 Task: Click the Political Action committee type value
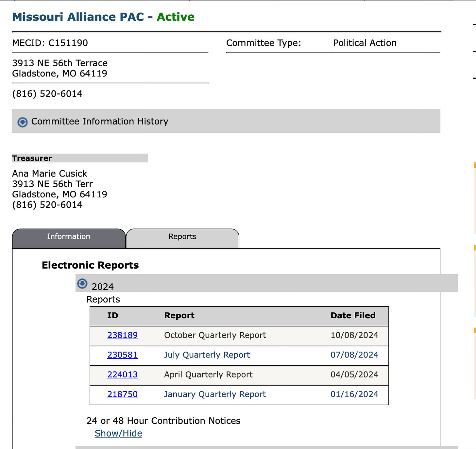click(365, 43)
